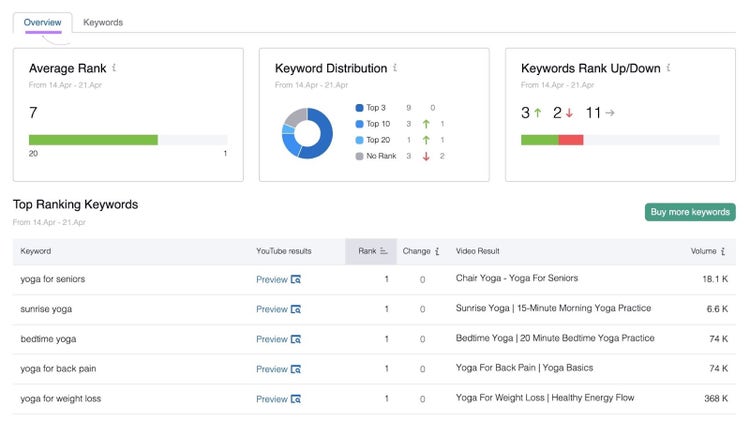This screenshot has width=750, height=421.
Task: Preview YouTube results for bedtime yoga
Action: click(278, 339)
